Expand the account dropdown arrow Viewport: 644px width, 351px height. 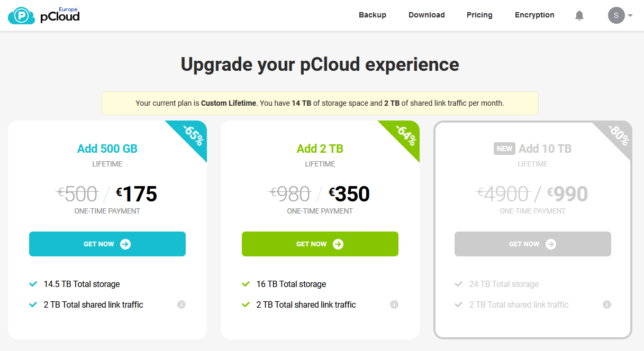[630, 16]
